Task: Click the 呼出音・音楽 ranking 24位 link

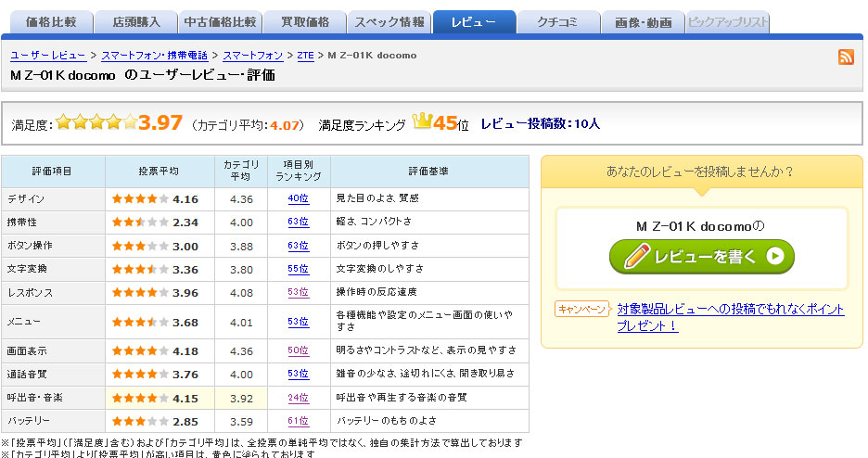Action: click(298, 398)
